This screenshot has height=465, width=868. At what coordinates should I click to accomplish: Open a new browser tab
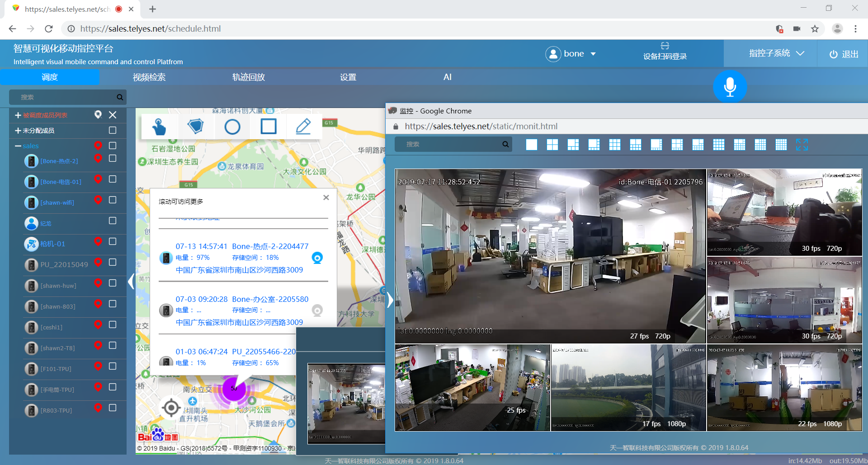point(152,9)
